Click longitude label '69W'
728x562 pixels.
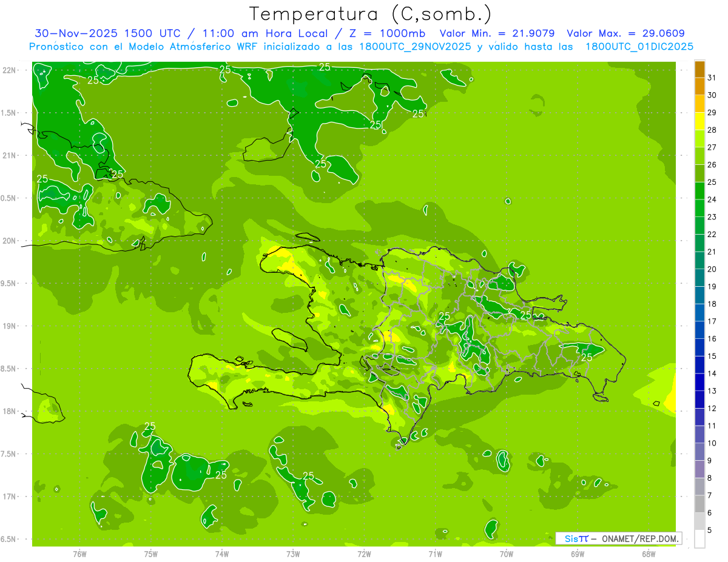[x=578, y=554]
